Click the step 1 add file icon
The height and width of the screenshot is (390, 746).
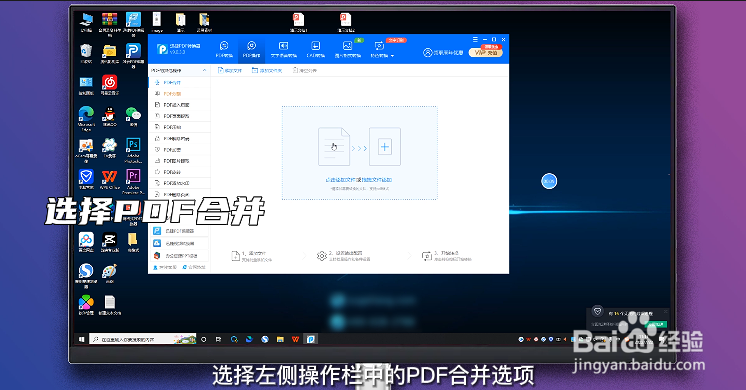tap(236, 256)
